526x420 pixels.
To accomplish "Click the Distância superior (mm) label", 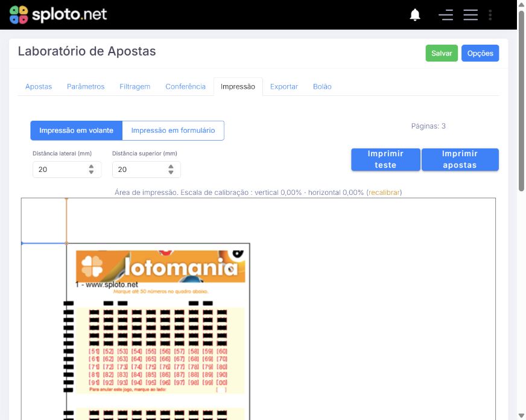I will 145,153.
